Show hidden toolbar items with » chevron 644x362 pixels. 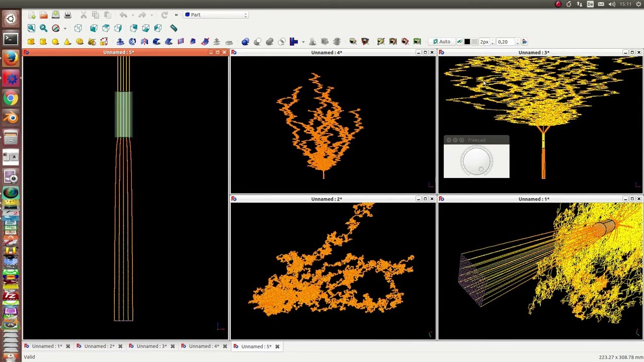[176, 15]
